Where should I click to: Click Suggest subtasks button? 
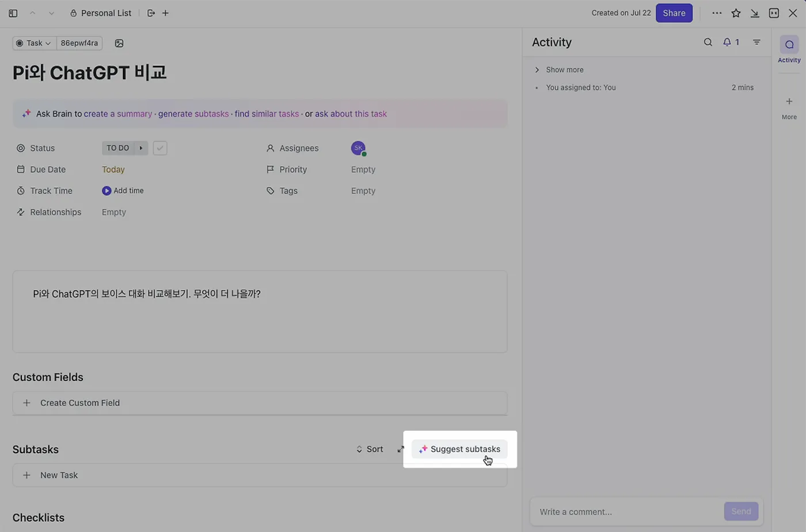pyautogui.click(x=459, y=449)
